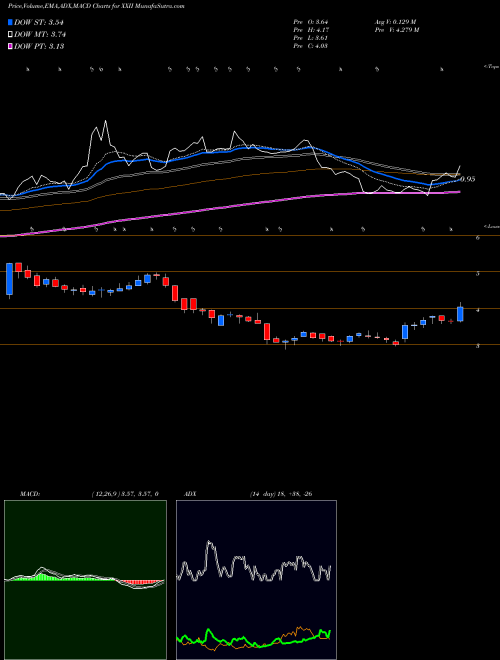Screen dimensions: 500x660
Task: Click the 0.95 value beside EMA lines
Action: (x=468, y=179)
